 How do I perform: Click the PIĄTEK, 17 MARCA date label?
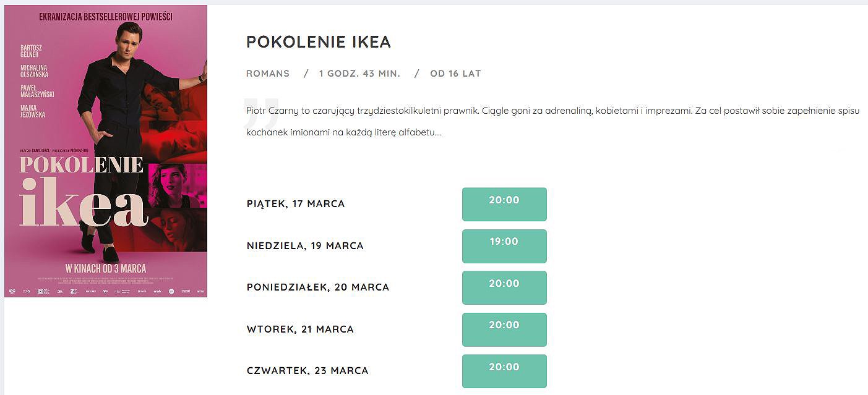[x=296, y=204]
